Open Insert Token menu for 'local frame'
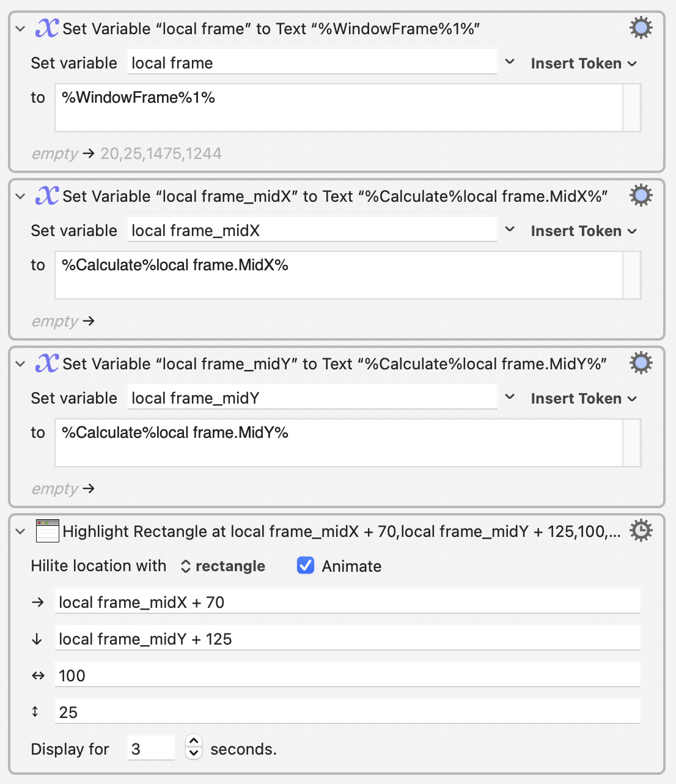The image size is (676, 784). pyautogui.click(x=584, y=64)
